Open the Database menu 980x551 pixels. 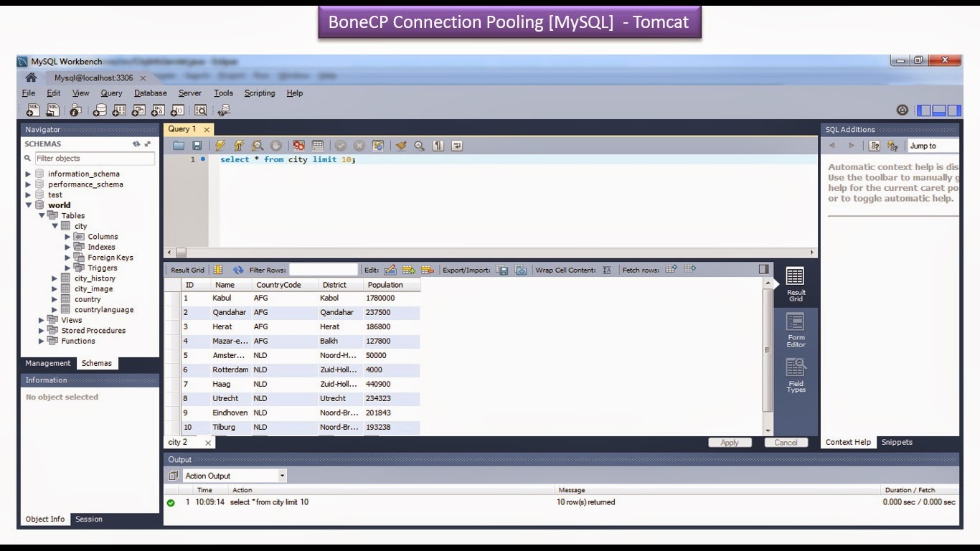[150, 93]
